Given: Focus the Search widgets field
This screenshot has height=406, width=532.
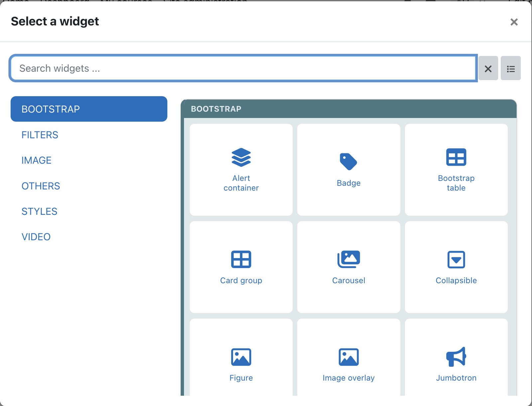Looking at the screenshot, I should (x=243, y=68).
